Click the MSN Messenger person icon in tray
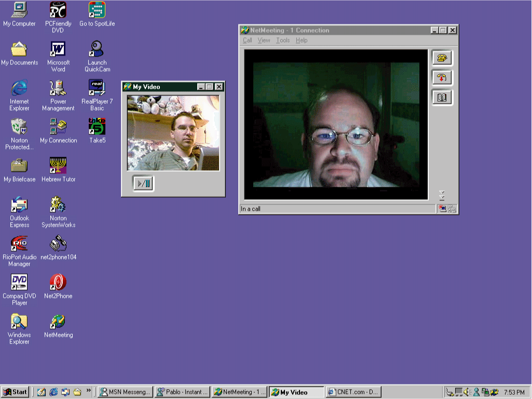 tap(476, 392)
